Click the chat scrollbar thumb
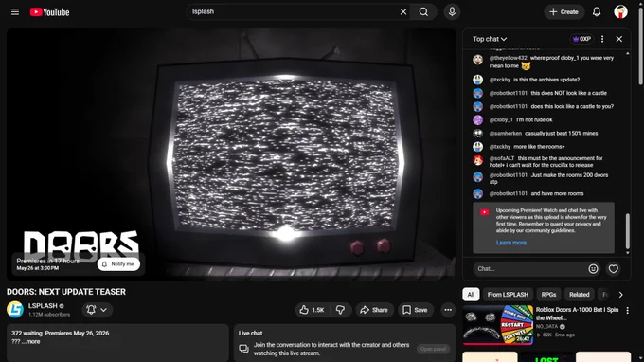644x362 pixels. click(627, 231)
